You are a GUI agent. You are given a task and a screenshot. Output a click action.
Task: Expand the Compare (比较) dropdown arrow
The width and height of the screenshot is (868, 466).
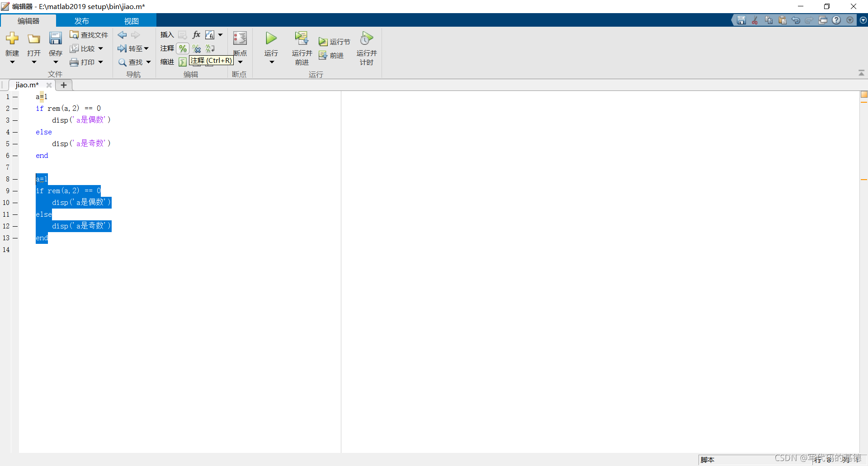click(x=100, y=48)
